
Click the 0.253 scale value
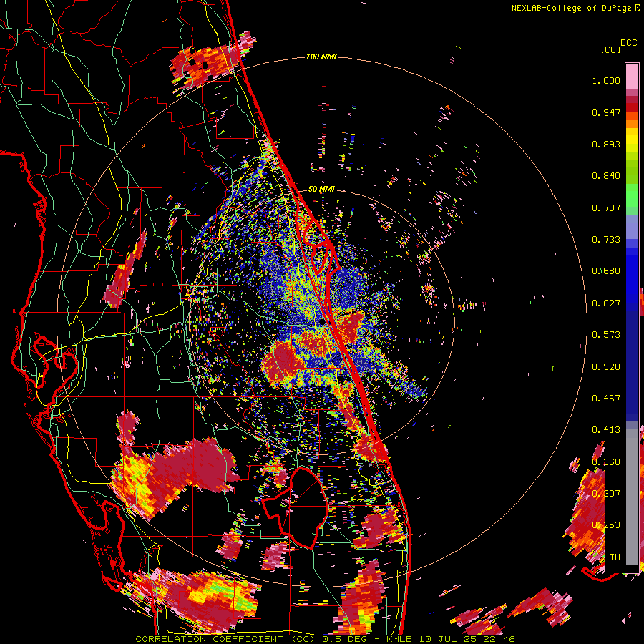tap(606, 525)
